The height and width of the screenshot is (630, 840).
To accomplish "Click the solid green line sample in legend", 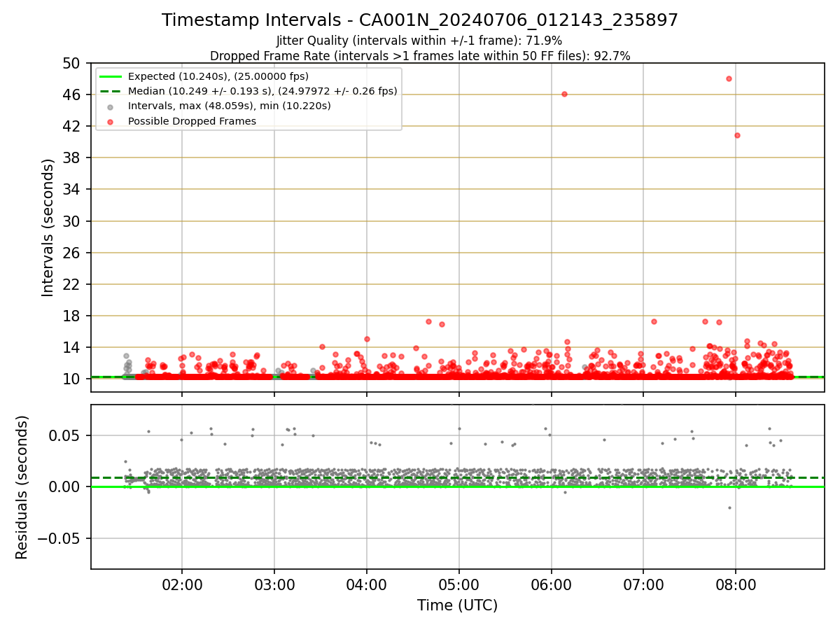I will [111, 76].
